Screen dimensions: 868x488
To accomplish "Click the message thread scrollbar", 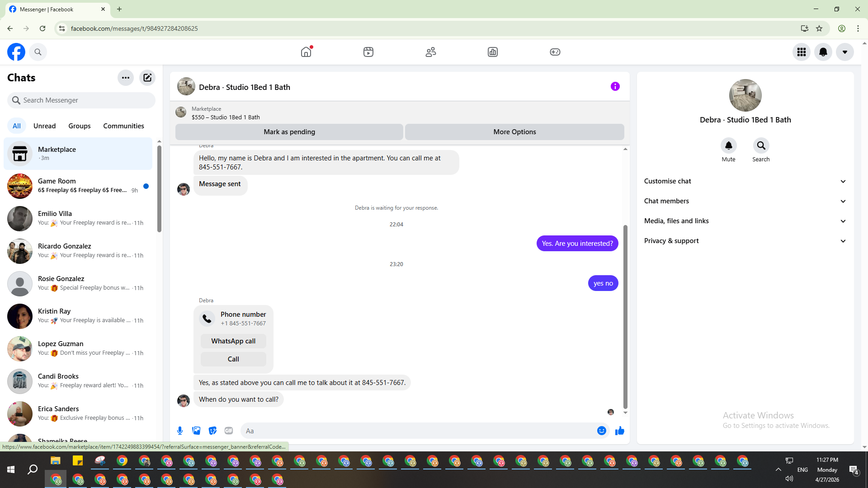I will [x=626, y=316].
